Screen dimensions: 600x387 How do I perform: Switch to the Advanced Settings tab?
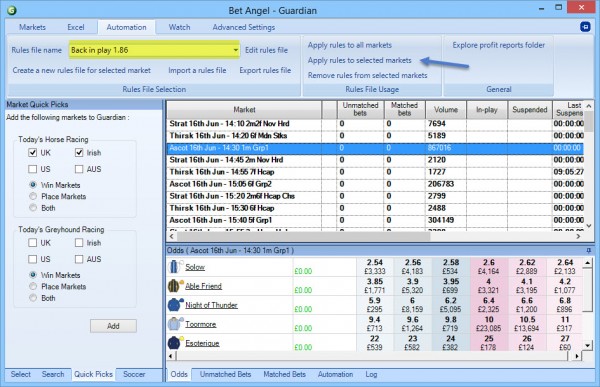coord(244,27)
